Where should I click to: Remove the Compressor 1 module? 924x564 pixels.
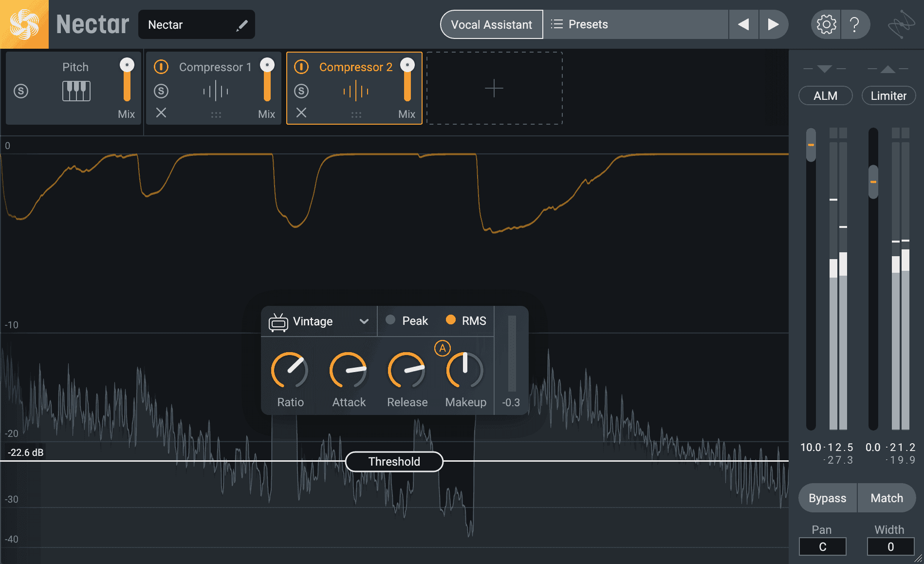161,113
